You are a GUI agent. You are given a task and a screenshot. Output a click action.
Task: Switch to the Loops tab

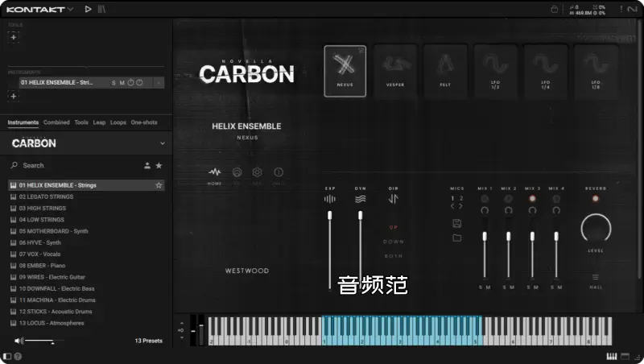coord(118,122)
